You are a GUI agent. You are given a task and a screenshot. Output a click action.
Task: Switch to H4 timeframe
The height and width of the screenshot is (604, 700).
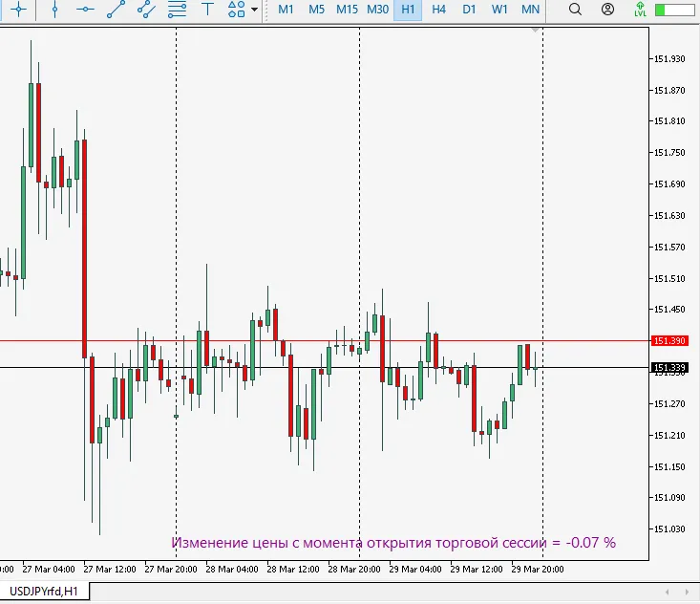coord(438,10)
